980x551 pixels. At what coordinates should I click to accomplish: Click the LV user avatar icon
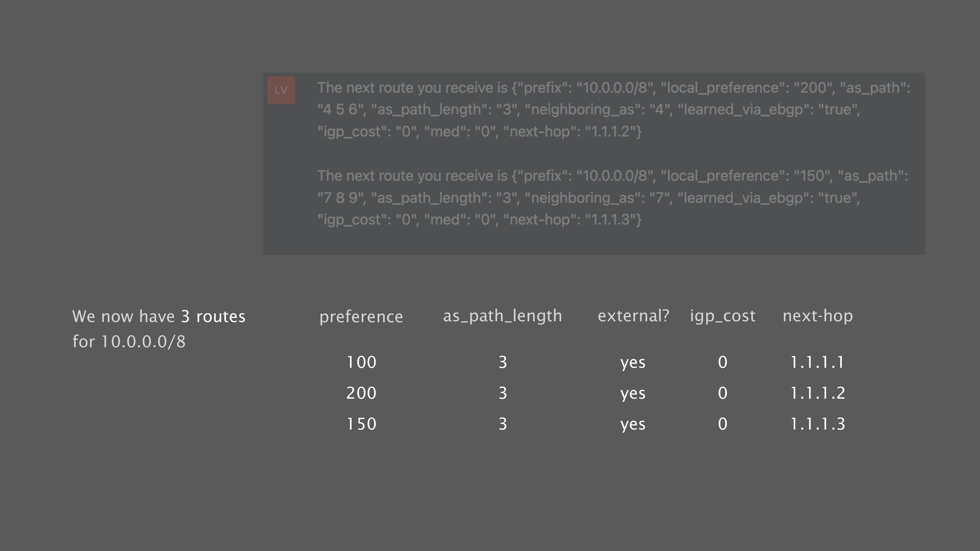pyautogui.click(x=281, y=90)
